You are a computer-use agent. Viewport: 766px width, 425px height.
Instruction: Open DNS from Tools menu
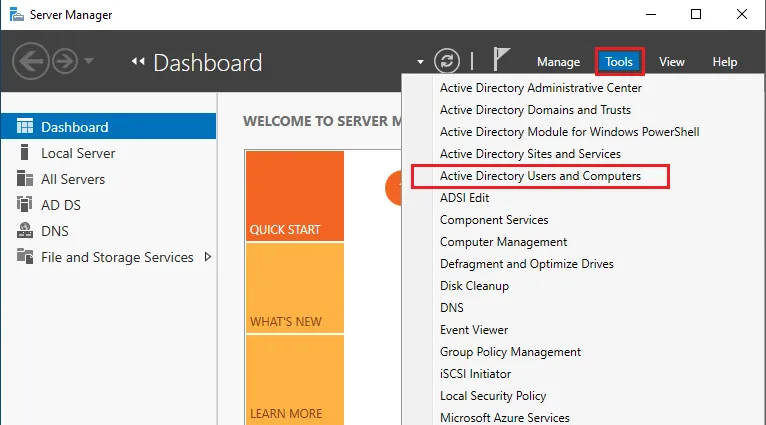point(452,308)
